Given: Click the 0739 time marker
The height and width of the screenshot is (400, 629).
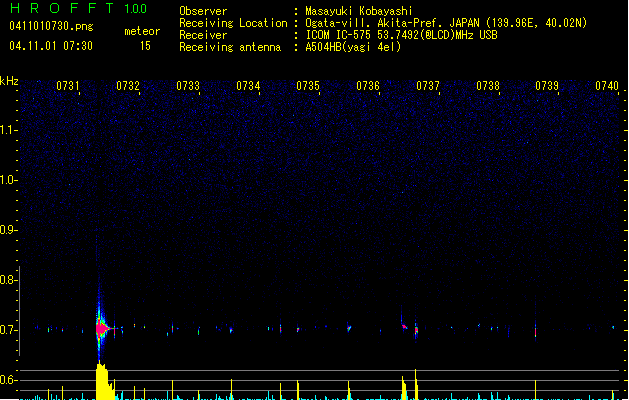Looking at the screenshot, I should (547, 86).
